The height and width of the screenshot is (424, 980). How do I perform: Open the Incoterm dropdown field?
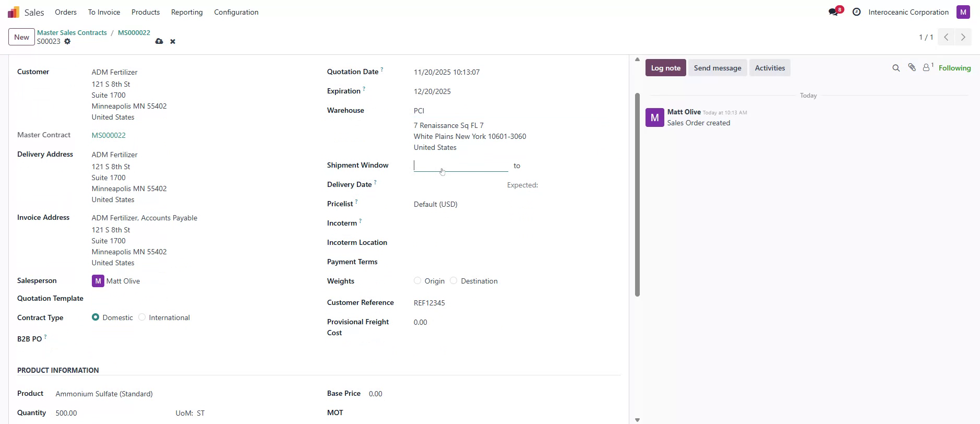click(517, 223)
